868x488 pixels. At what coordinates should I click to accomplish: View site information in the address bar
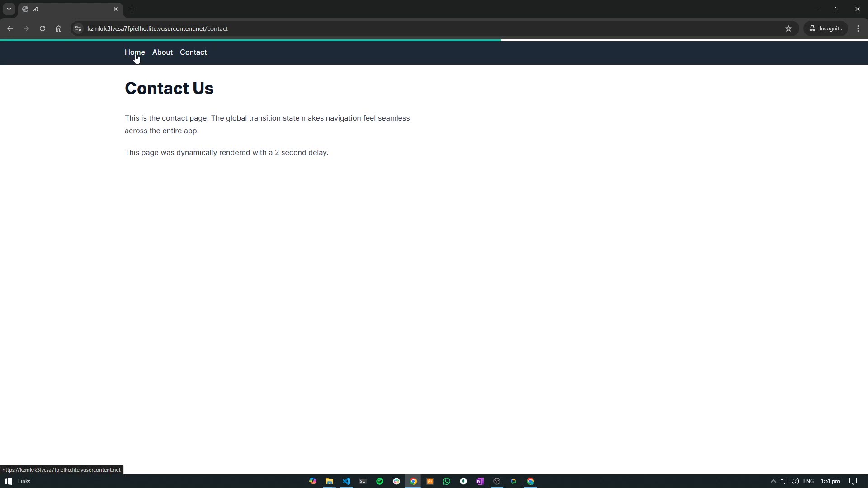coord(78,28)
